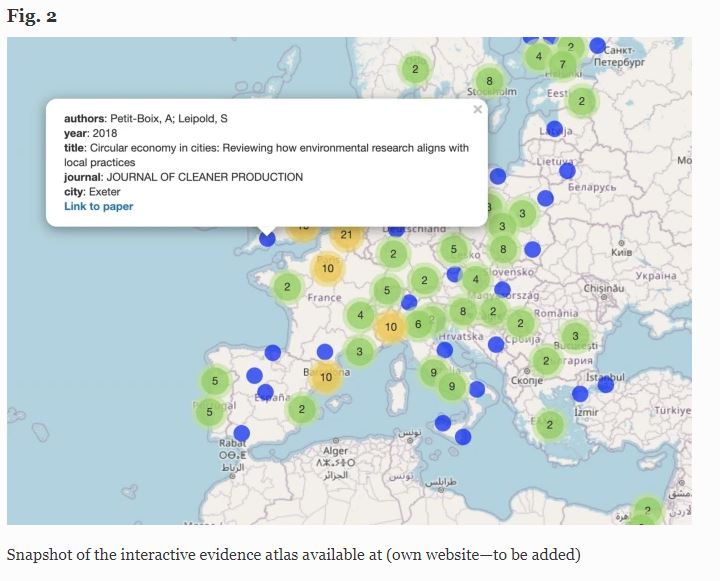Click blue marker near Санкт-Петербург

[597, 45]
